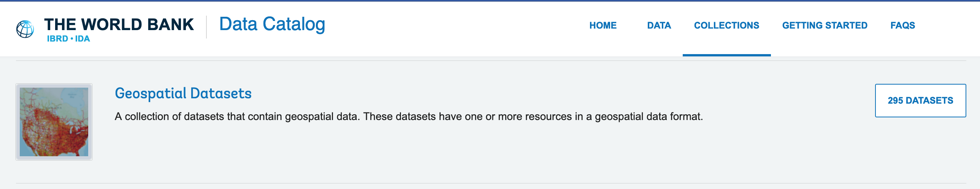Open the Data Catalog title link
The width and height of the screenshot is (980, 189).
click(272, 24)
